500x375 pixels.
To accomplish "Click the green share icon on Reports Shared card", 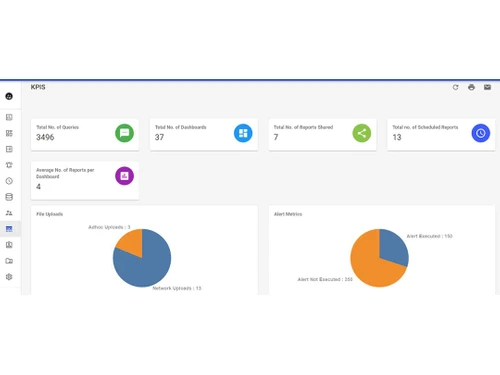I will 362,133.
